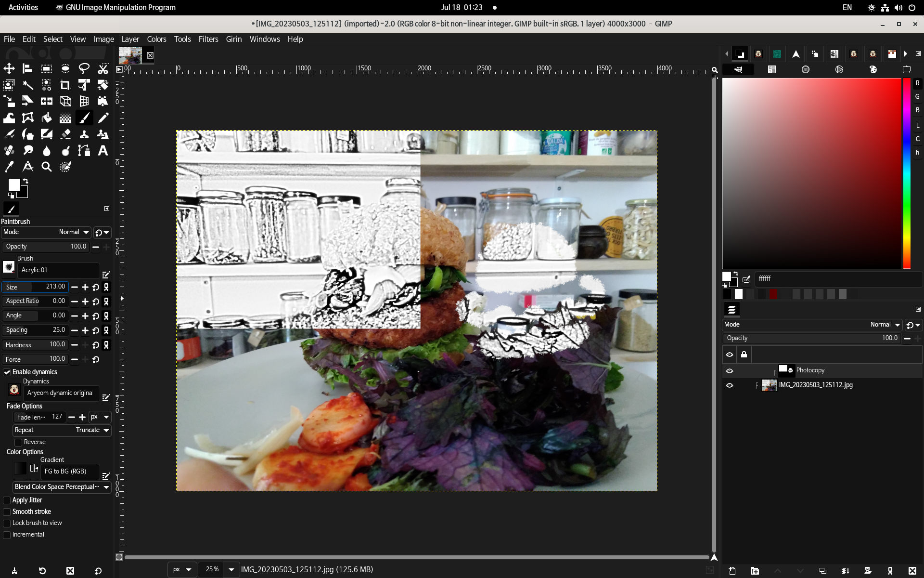This screenshot has height=578, width=924.
Task: Select the Zoom tool
Action: pos(47,167)
